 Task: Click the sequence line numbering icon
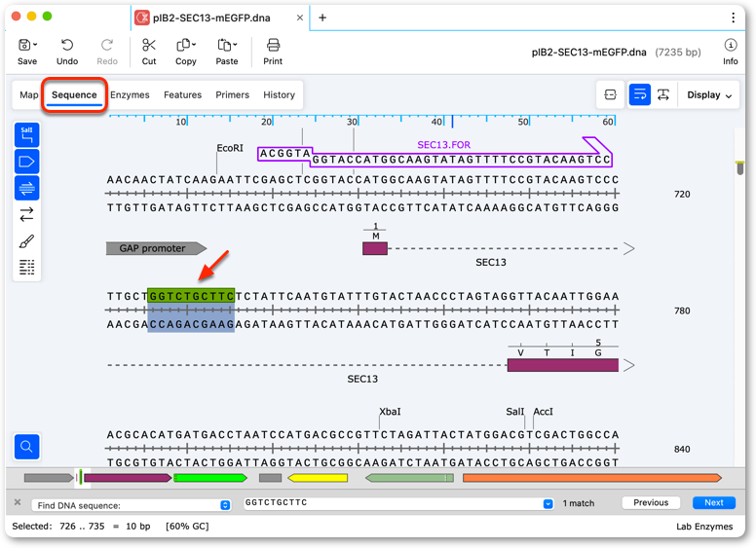(x=27, y=267)
